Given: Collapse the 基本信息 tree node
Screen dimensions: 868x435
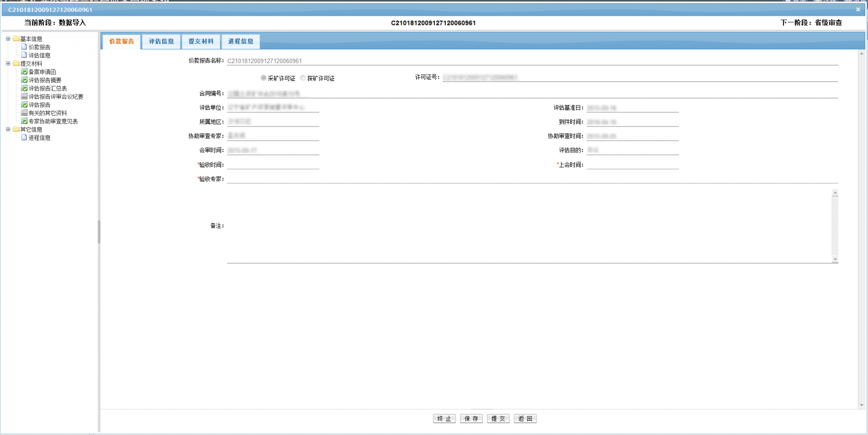Looking at the screenshot, I should pos(8,39).
